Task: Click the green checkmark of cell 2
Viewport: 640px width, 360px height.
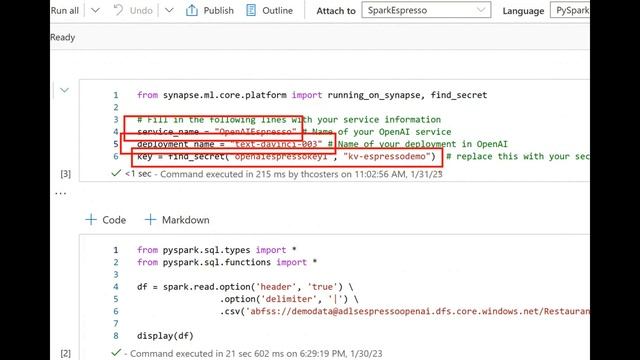Action: tap(116, 352)
